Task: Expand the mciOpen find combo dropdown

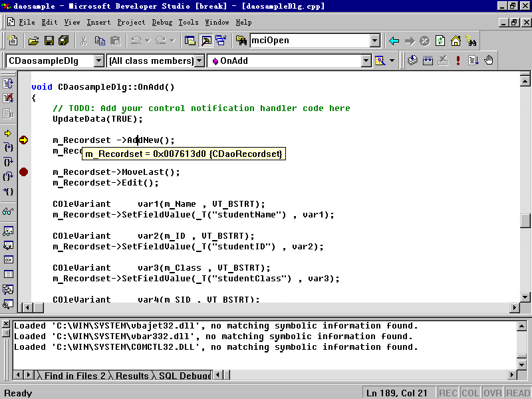Action: [x=375, y=41]
